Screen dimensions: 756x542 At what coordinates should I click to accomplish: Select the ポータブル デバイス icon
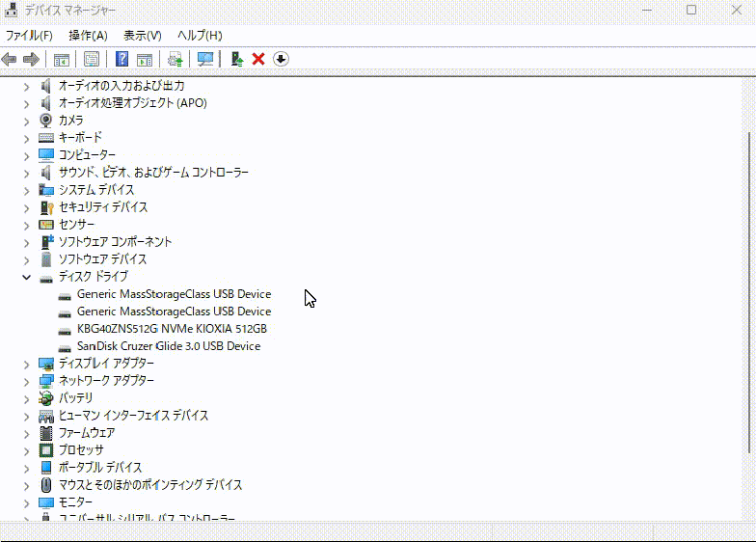46,467
